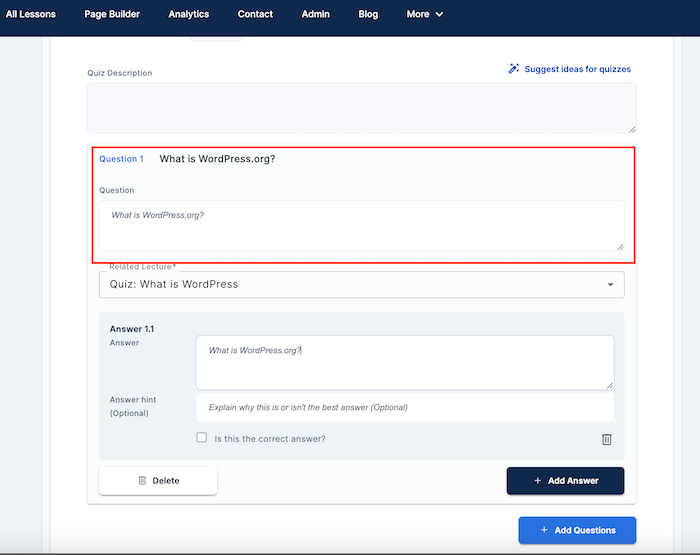
Task: Click the Add Questions button
Action: point(577,530)
